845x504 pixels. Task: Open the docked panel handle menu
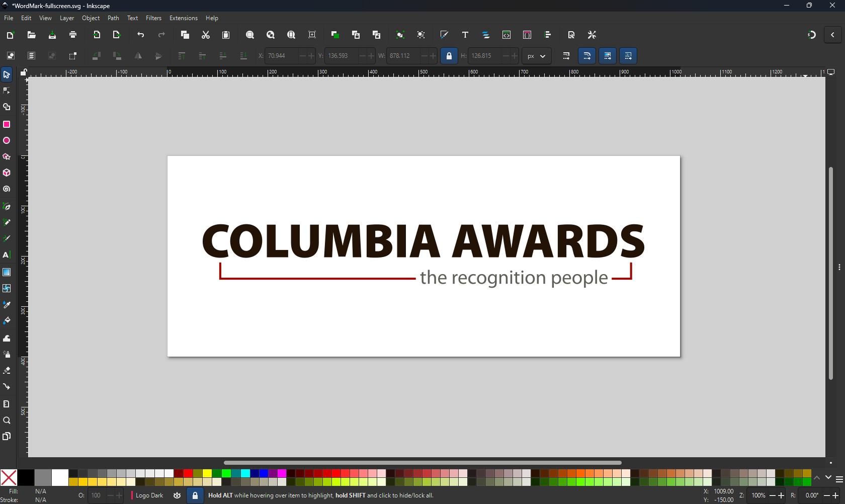tap(839, 267)
